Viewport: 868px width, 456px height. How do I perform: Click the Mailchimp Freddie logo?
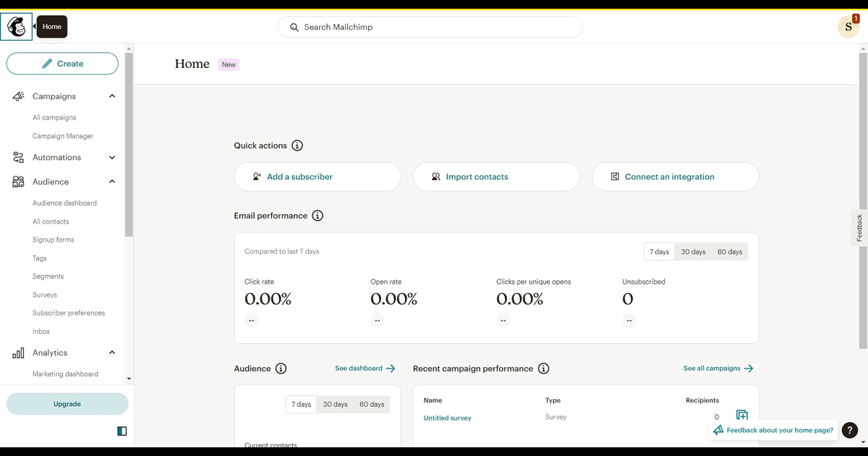click(16, 27)
